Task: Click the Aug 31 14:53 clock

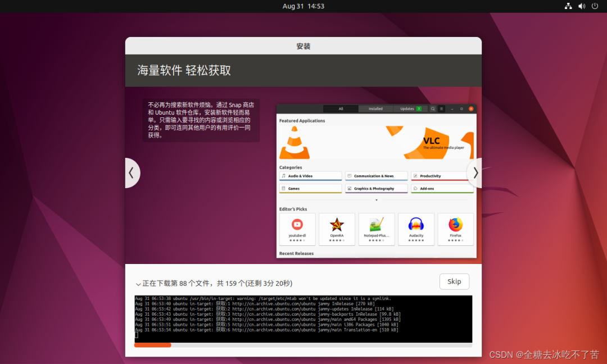Action: [303, 6]
